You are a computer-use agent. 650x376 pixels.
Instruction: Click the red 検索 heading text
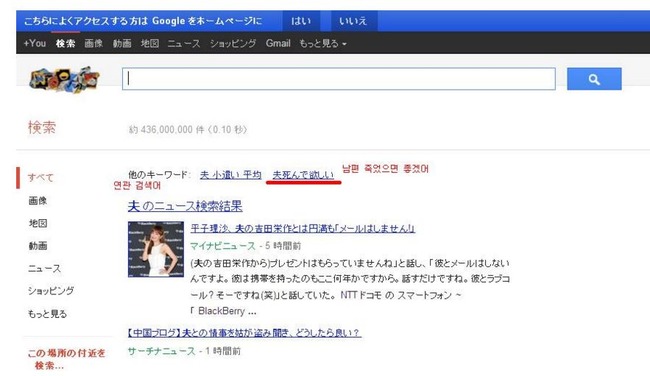point(41,127)
